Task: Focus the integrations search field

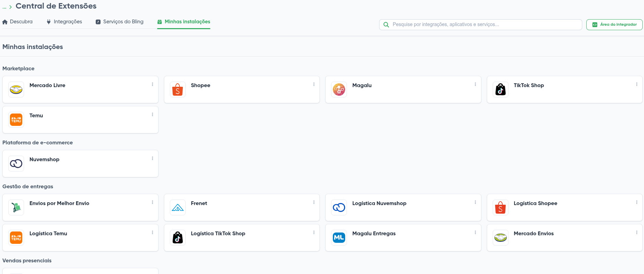Action: click(480, 25)
